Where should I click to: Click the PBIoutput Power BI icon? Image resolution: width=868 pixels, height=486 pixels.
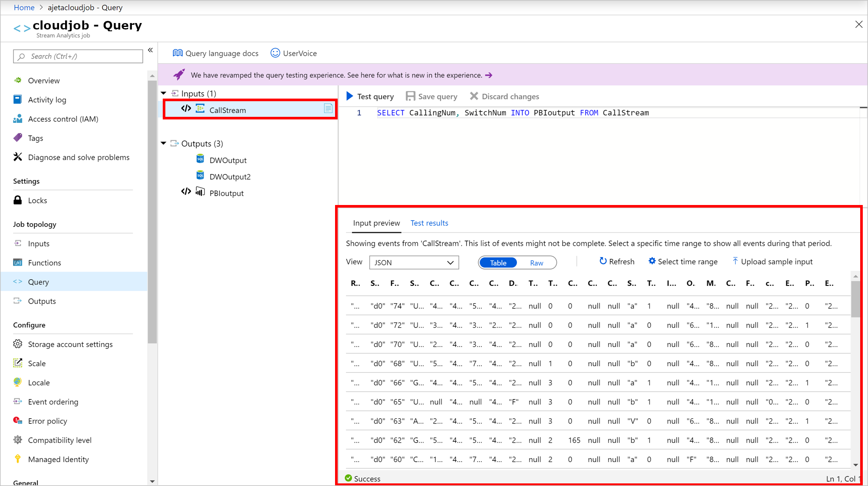(201, 192)
